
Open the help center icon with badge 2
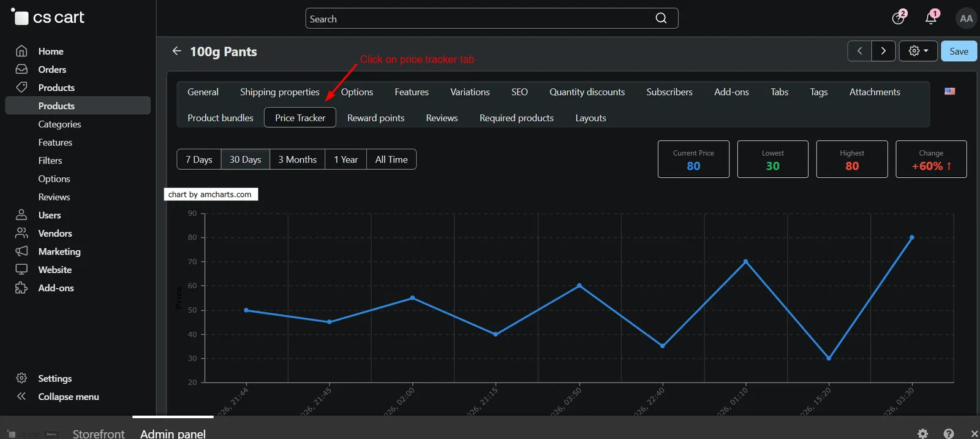pyautogui.click(x=899, y=18)
